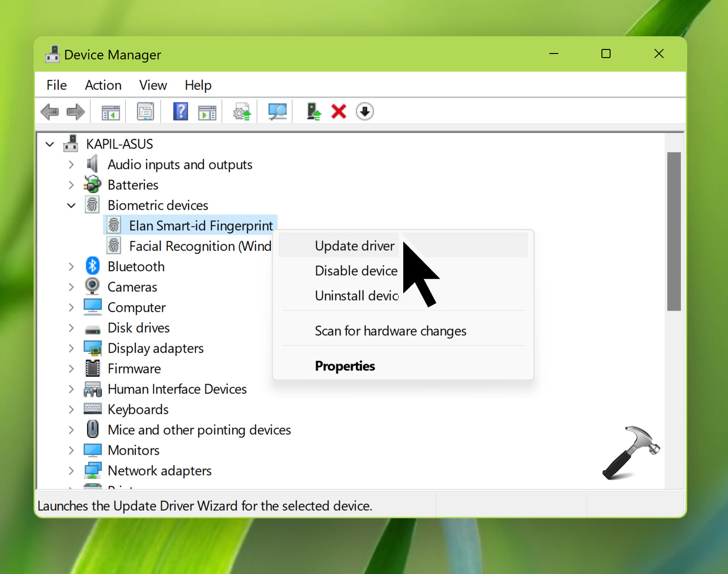Click the Properties sheet toolbar icon

tap(145, 112)
